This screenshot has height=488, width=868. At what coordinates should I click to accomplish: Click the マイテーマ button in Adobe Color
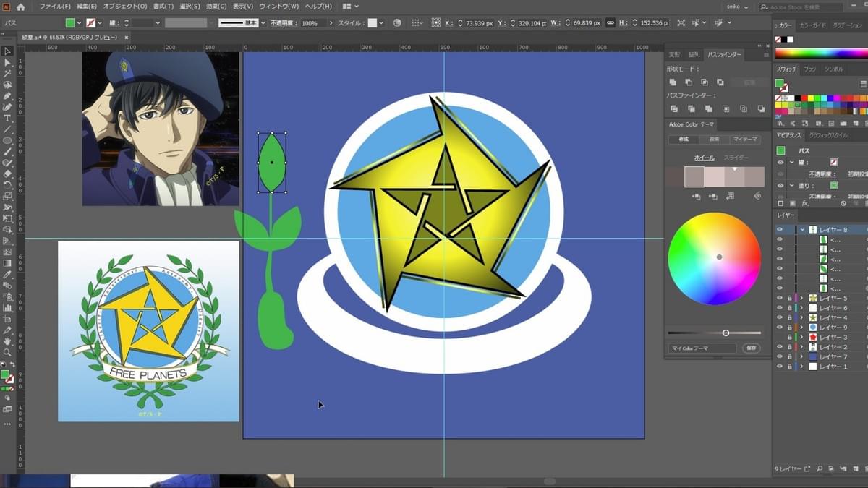coord(745,140)
